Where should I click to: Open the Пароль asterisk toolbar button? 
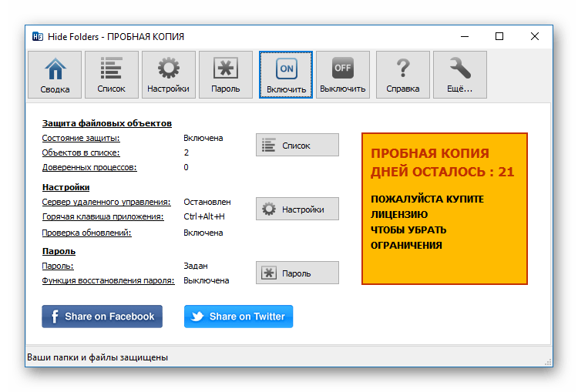pyautogui.click(x=226, y=75)
